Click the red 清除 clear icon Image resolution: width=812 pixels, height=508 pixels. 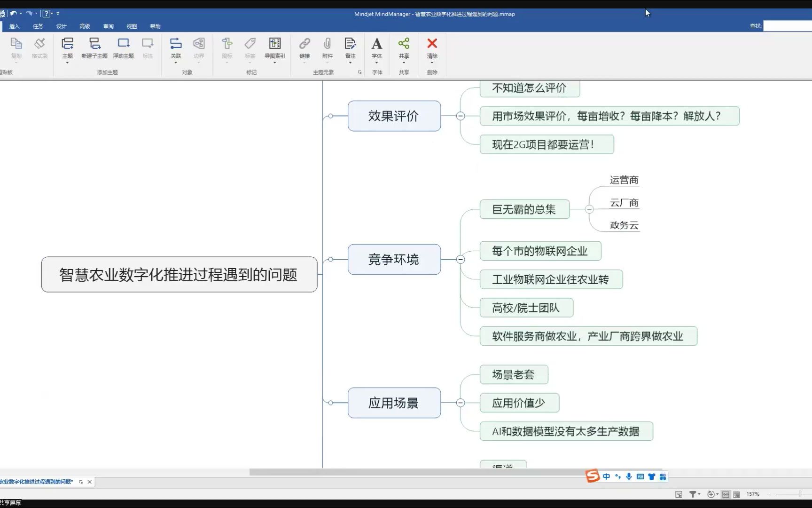click(432, 44)
